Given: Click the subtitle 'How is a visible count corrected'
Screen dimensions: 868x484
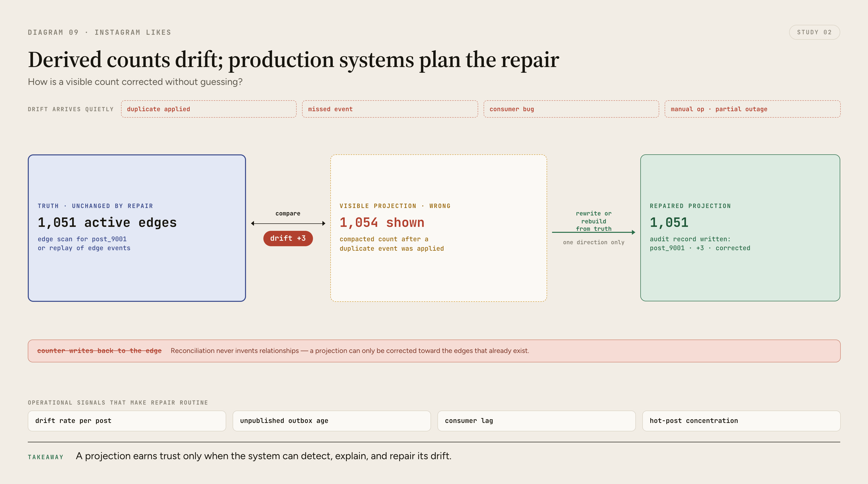Looking at the screenshot, I should click(135, 82).
